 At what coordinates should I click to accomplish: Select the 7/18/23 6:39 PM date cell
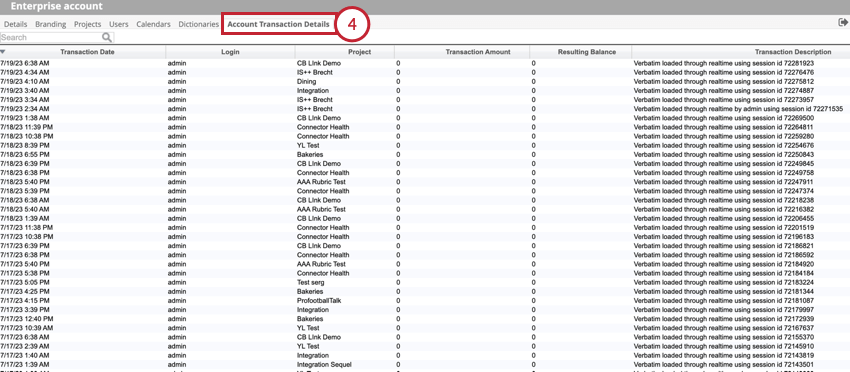(x=24, y=163)
